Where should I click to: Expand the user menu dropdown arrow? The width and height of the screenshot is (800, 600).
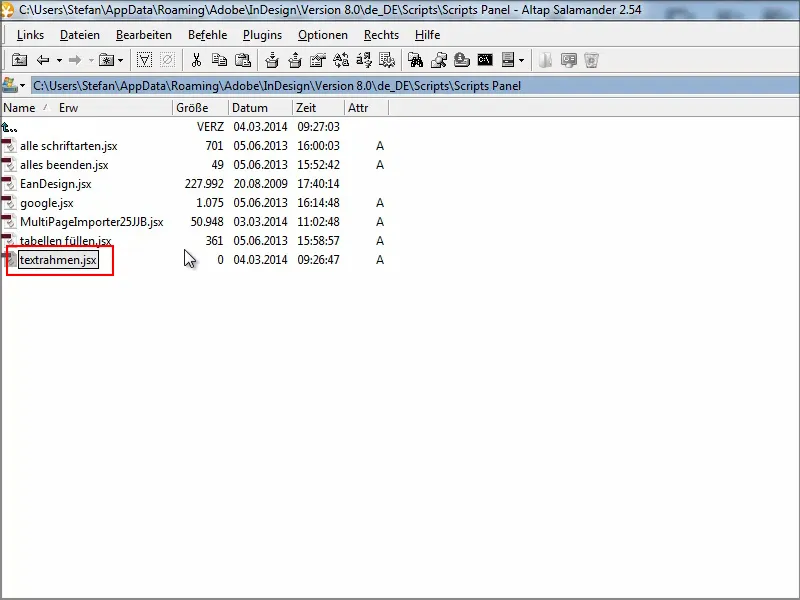pyautogui.click(x=521, y=60)
